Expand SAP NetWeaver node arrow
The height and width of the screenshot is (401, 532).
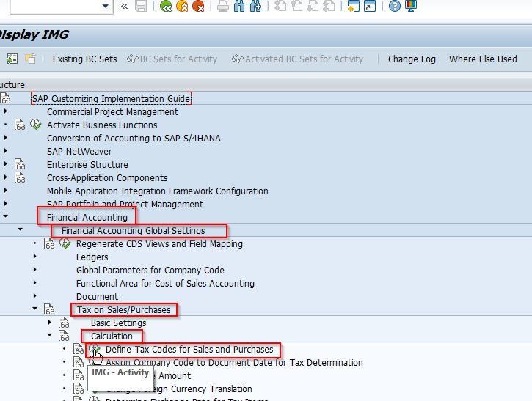click(x=5, y=150)
